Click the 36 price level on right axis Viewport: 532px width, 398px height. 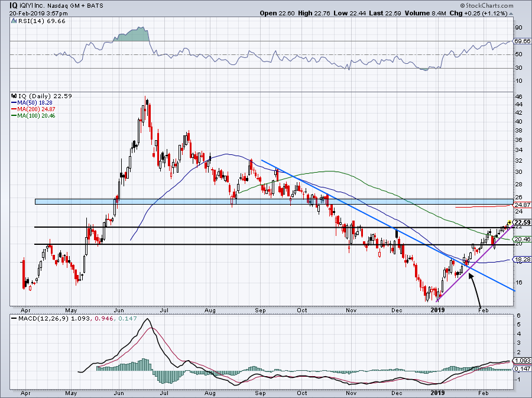519,140
